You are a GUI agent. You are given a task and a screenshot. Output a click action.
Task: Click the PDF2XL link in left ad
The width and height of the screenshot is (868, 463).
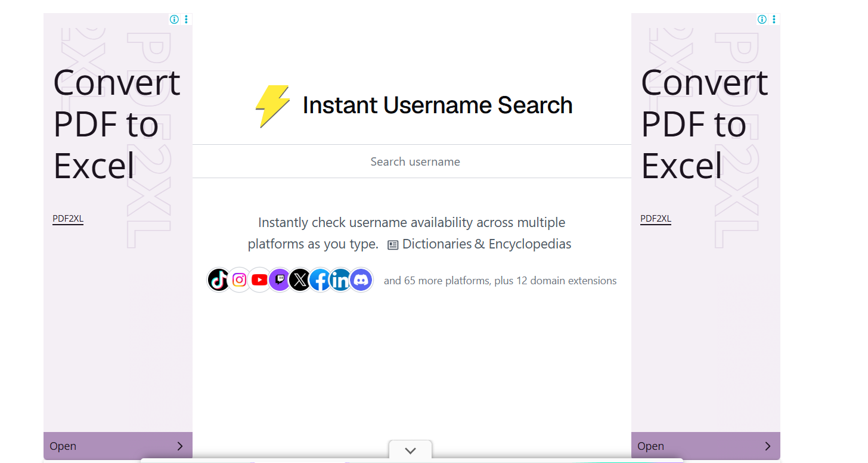(x=68, y=219)
